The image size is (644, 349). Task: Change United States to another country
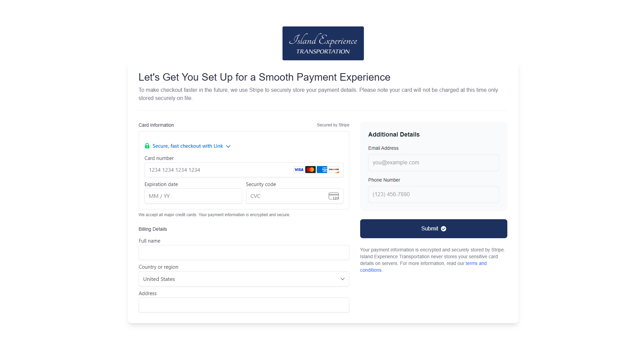pyautogui.click(x=243, y=279)
